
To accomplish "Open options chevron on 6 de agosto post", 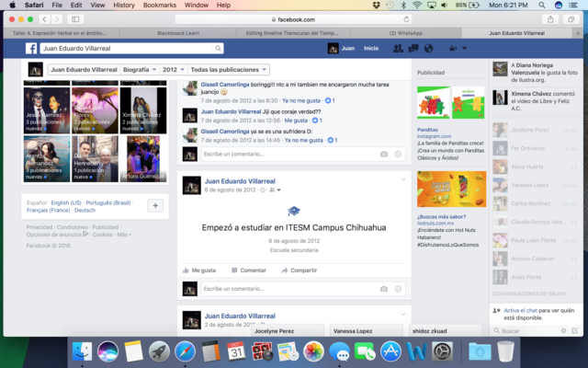I will 403,179.
